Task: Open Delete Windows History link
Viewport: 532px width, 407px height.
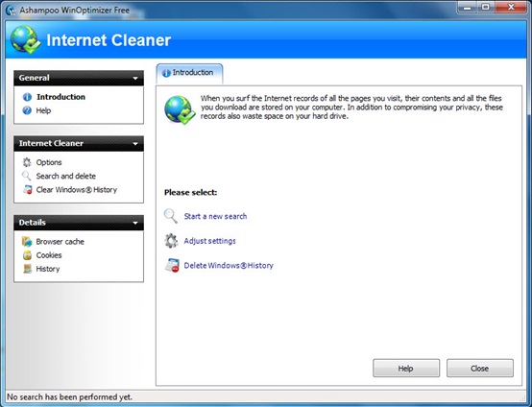Action: pyautogui.click(x=229, y=265)
